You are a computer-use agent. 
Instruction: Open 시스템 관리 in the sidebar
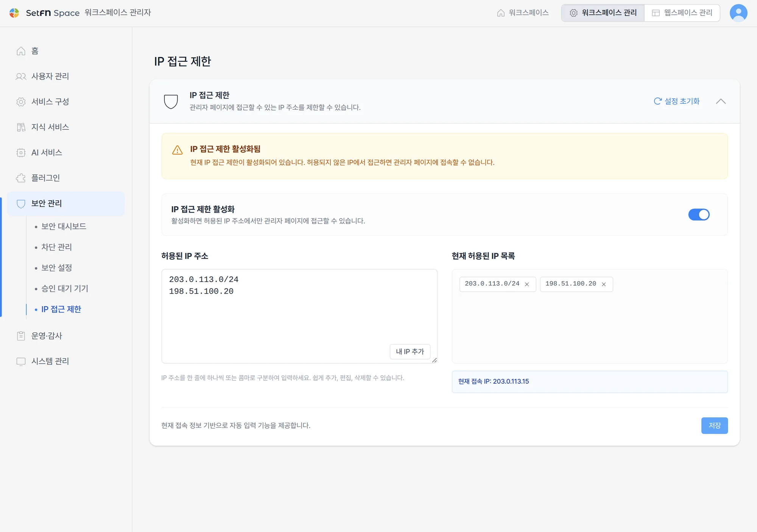[x=50, y=361]
